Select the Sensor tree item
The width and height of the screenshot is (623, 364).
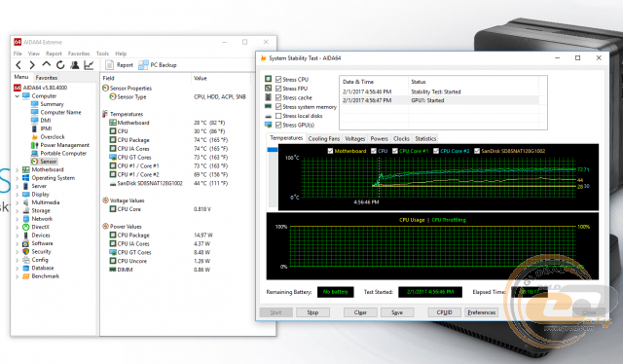[x=48, y=162]
